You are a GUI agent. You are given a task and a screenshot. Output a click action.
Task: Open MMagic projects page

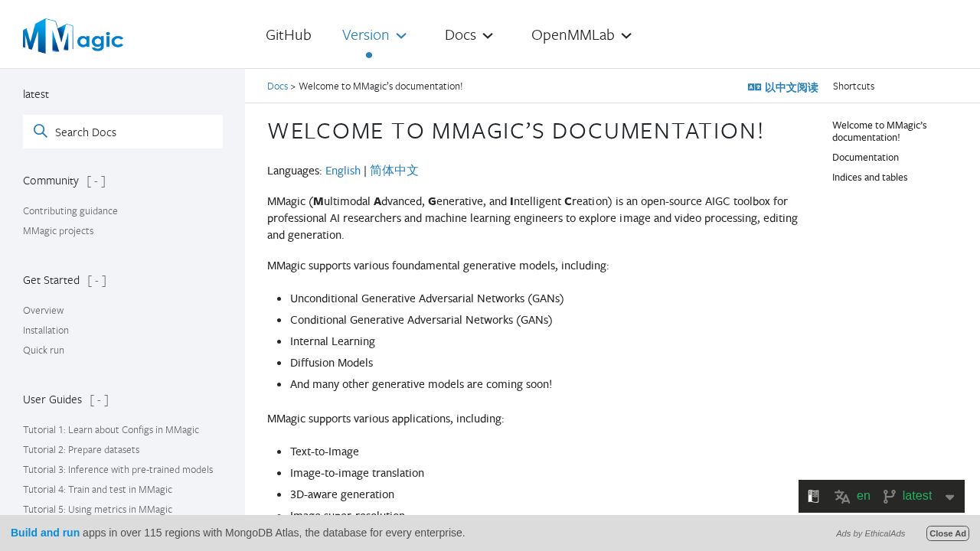(58, 230)
